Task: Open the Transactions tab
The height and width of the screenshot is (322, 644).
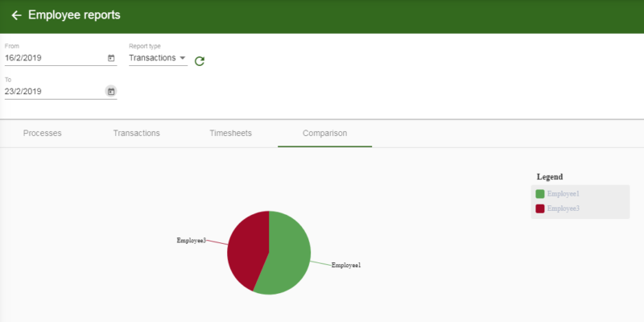Action: pos(136,133)
